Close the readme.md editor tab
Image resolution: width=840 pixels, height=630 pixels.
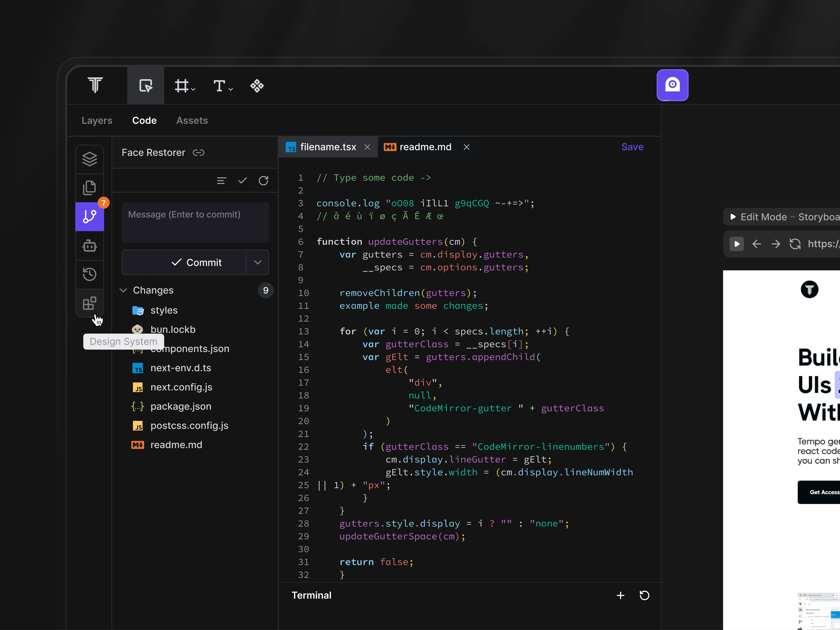coord(467,147)
